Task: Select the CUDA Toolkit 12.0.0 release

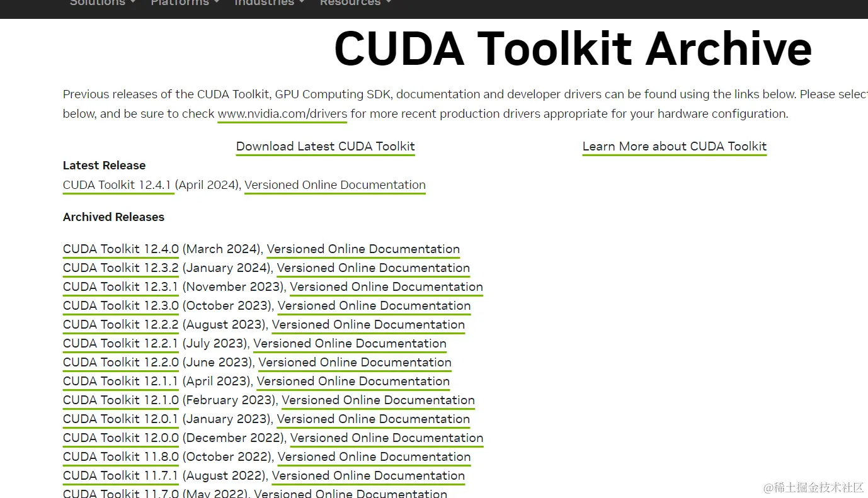Action: click(121, 438)
